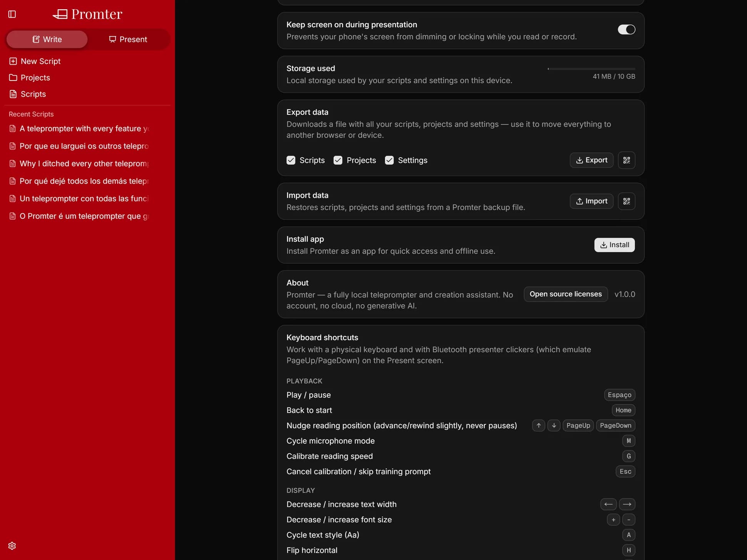Click the 'Keyboard shortcuts' heading

pyautogui.click(x=322, y=337)
